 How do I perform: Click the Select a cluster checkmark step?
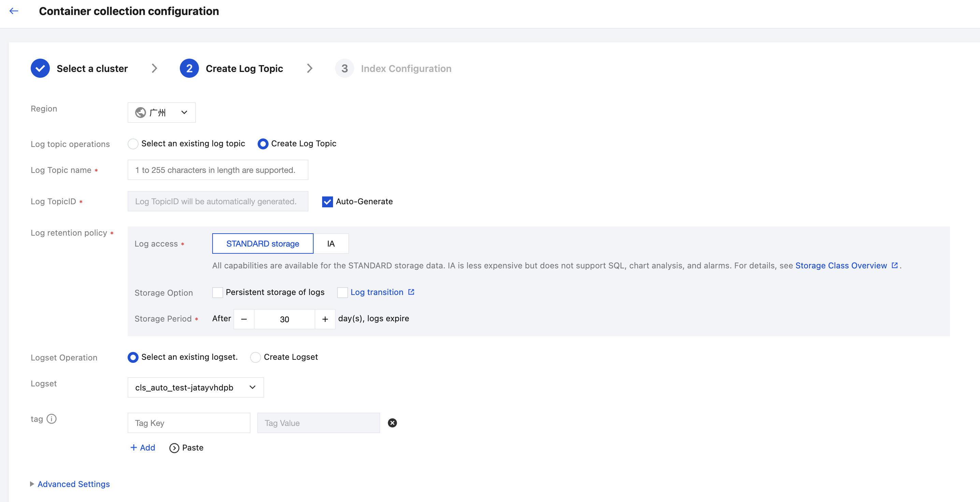[x=40, y=69]
